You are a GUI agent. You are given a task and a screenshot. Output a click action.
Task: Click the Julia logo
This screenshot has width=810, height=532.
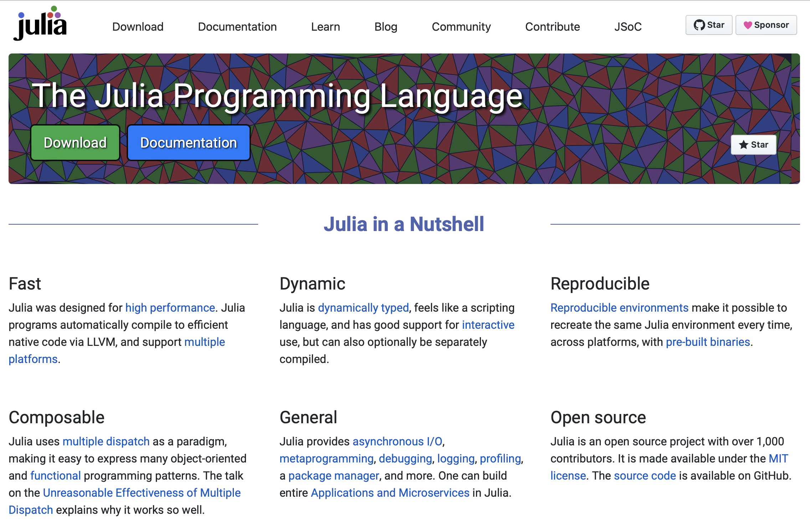[x=40, y=24]
